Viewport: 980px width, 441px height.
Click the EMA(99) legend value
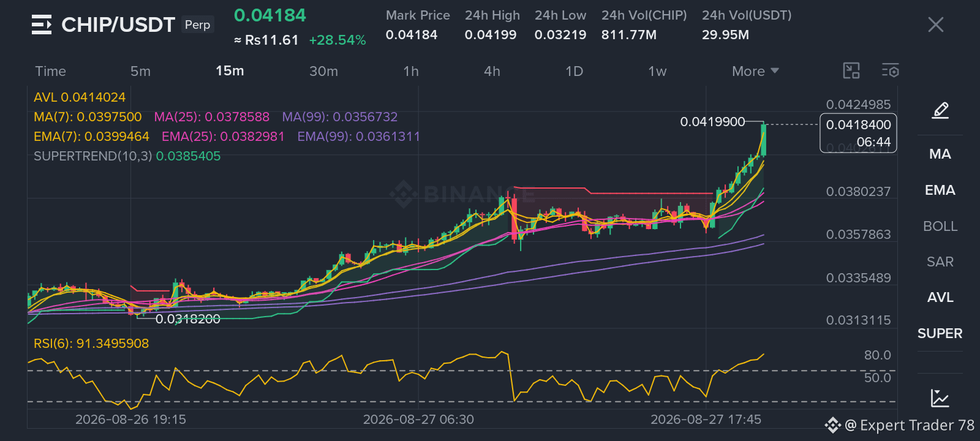click(359, 137)
